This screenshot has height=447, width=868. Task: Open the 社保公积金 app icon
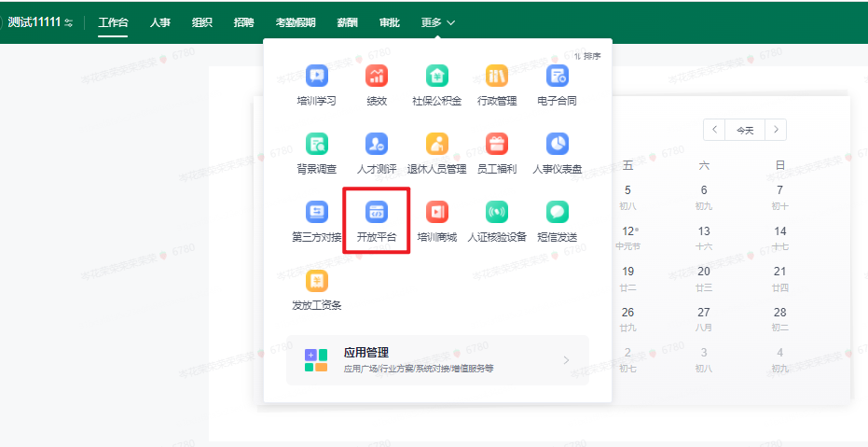(x=436, y=76)
